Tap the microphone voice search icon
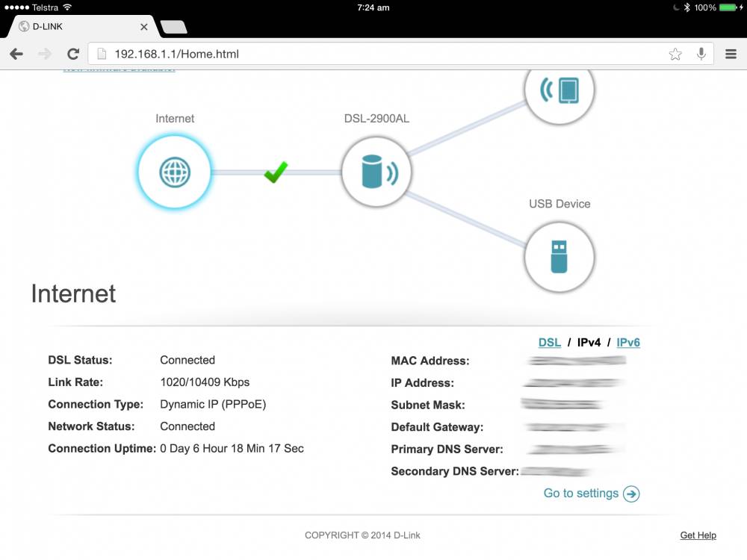This screenshot has width=747, height=560. [x=701, y=54]
